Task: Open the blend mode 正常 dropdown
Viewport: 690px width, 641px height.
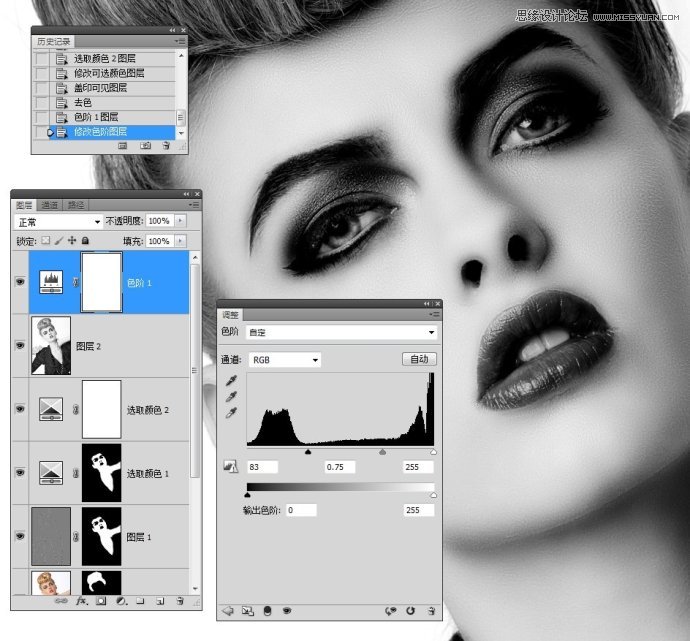Action: pos(59,221)
